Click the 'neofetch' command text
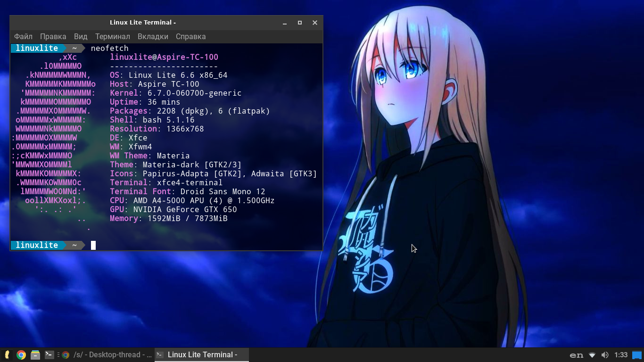Image resolution: width=644 pixels, height=362 pixels. pos(110,48)
